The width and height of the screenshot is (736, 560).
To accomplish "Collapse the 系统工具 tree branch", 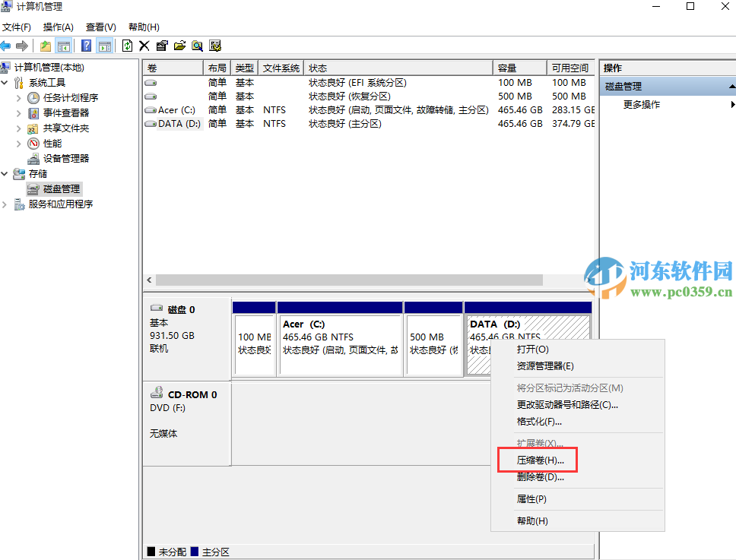I will pos(6,82).
